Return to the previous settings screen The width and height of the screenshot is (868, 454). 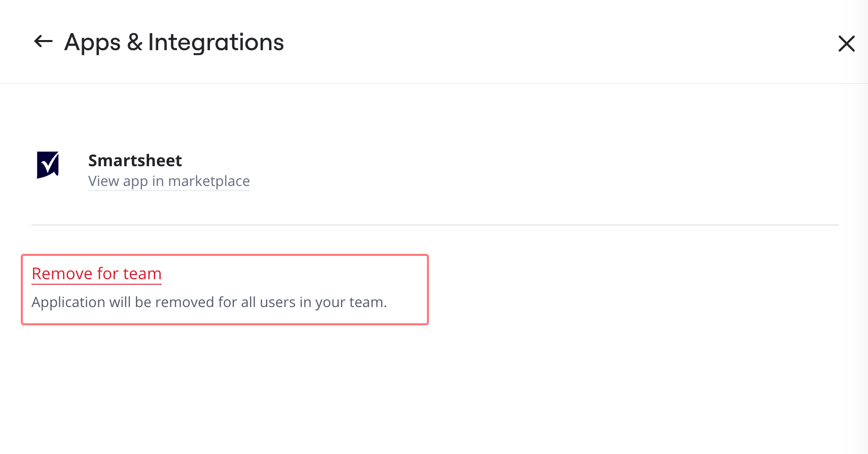click(43, 42)
